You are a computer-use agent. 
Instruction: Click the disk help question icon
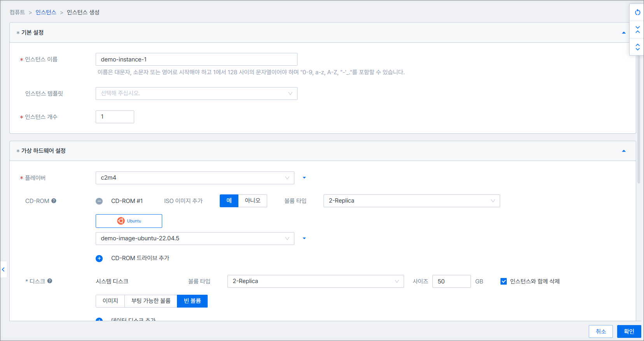point(50,281)
